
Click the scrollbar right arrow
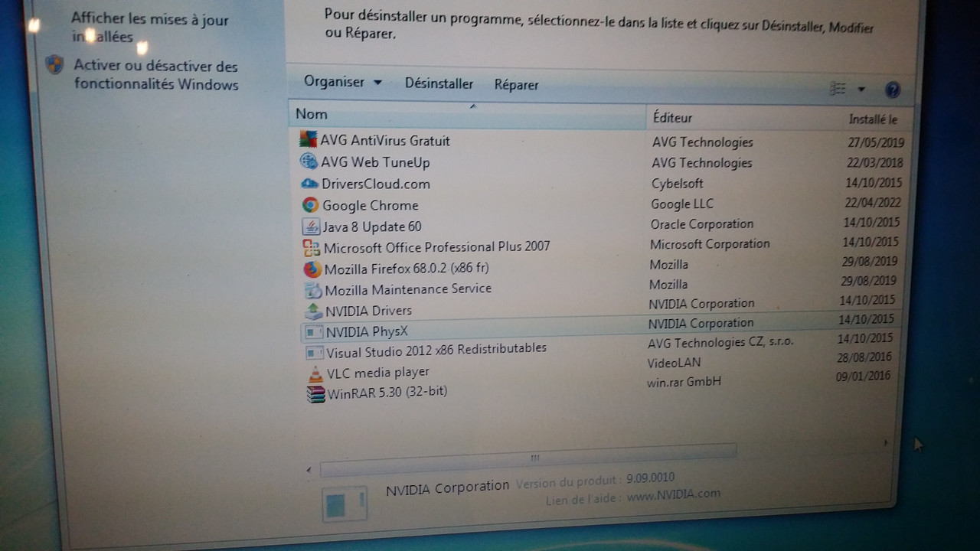point(885,442)
